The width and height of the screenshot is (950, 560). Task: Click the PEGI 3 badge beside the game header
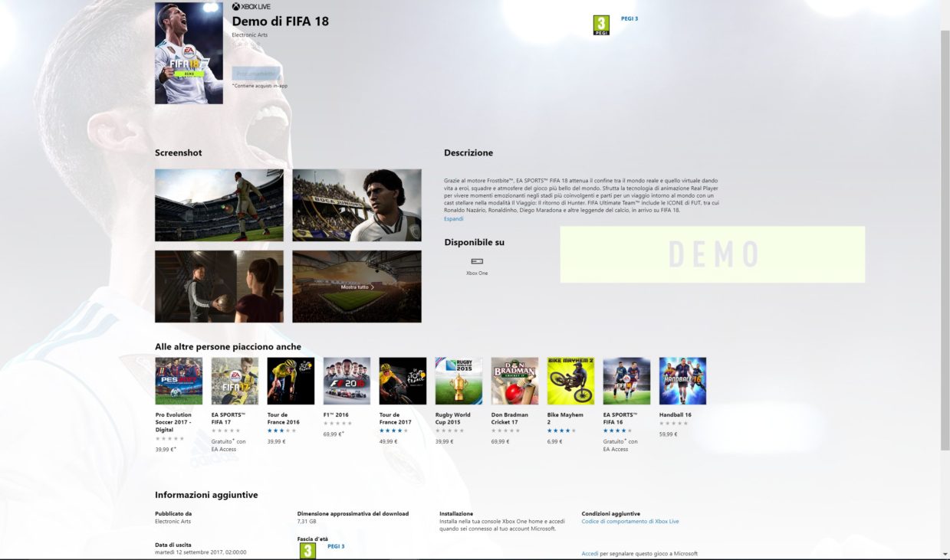click(x=602, y=25)
